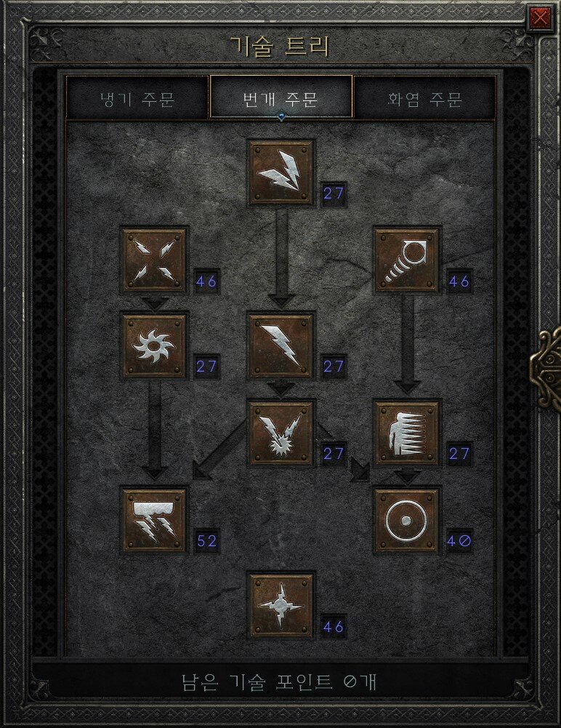Click Thunder Storm level number 52
This screenshot has width=561, height=728.
[206, 541]
